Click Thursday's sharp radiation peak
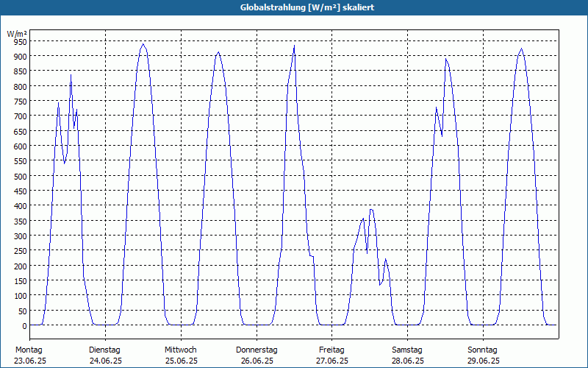Image resolution: width=588 pixels, height=368 pixels. point(295,46)
